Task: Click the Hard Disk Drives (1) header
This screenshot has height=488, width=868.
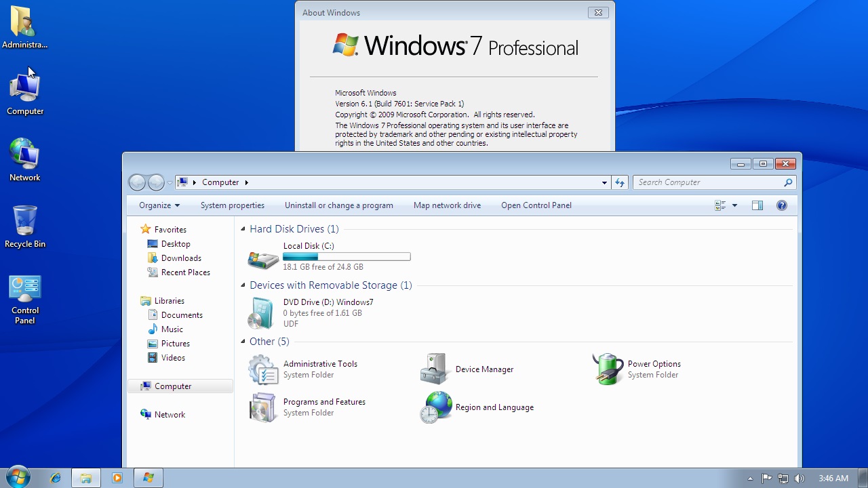Action: tap(294, 229)
